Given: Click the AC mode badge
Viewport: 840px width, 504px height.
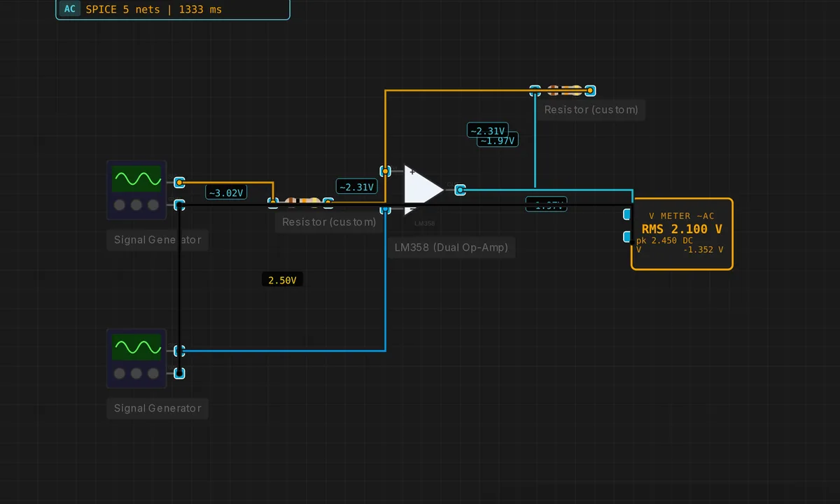Looking at the screenshot, I should [x=69, y=10].
